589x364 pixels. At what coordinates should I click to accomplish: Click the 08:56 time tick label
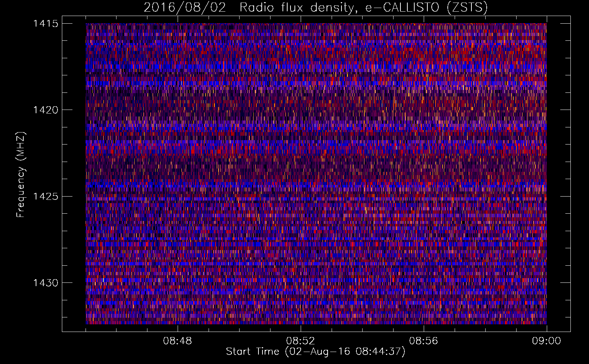coord(423,341)
